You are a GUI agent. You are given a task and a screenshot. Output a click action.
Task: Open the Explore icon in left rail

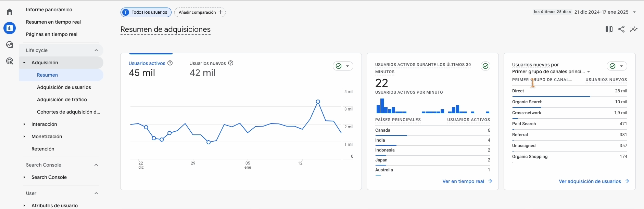10,45
